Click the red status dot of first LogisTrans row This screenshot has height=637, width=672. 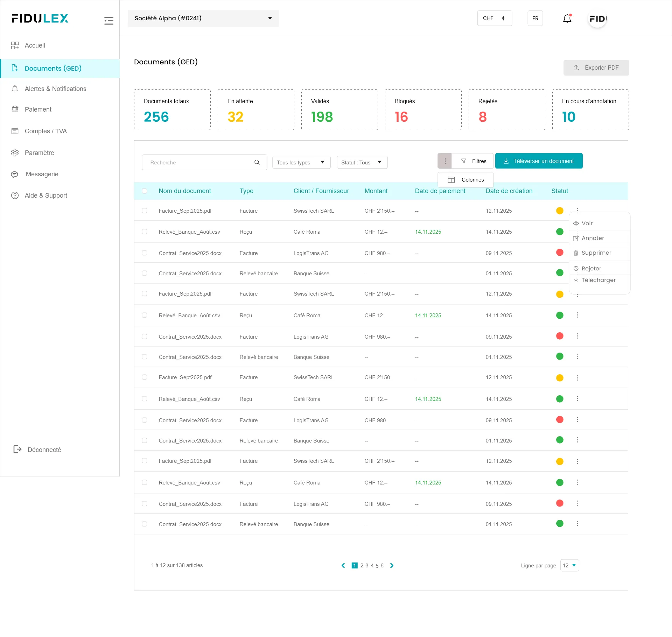[x=560, y=253]
